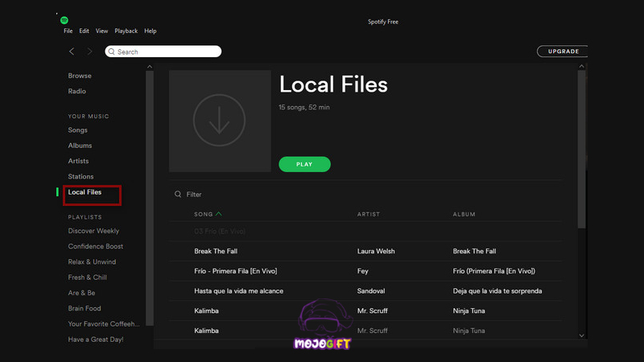Viewport: 644px width, 362px height.
Task: Click the UPGRADE button
Action: (x=562, y=51)
